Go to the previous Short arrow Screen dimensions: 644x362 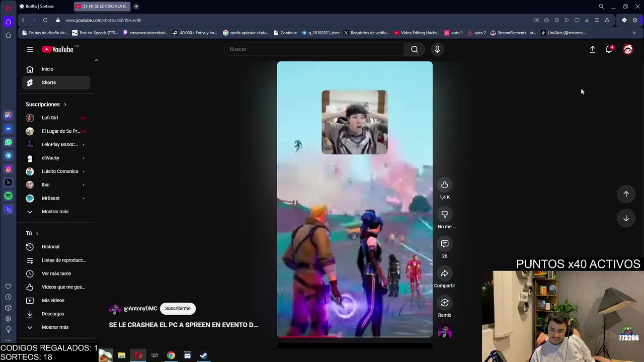(x=626, y=194)
